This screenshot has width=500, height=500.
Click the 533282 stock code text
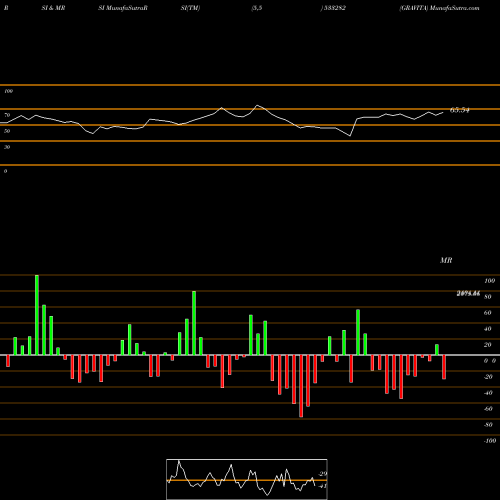(334, 8)
